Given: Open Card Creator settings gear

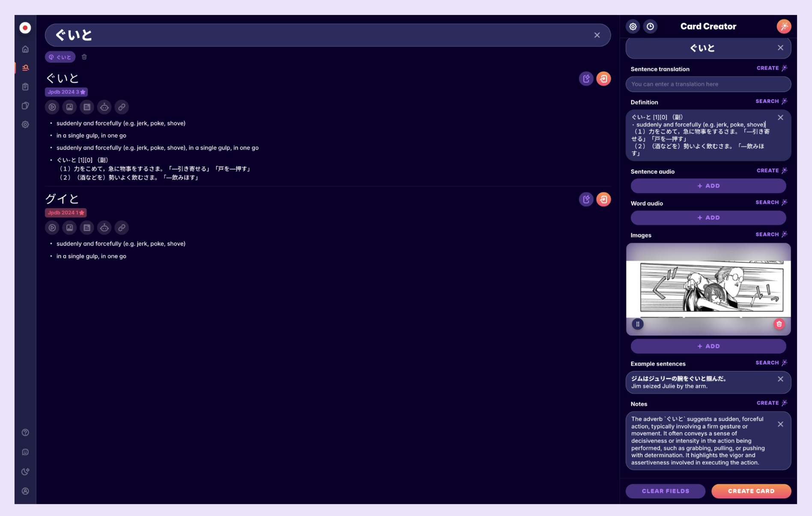Looking at the screenshot, I should click(x=633, y=27).
